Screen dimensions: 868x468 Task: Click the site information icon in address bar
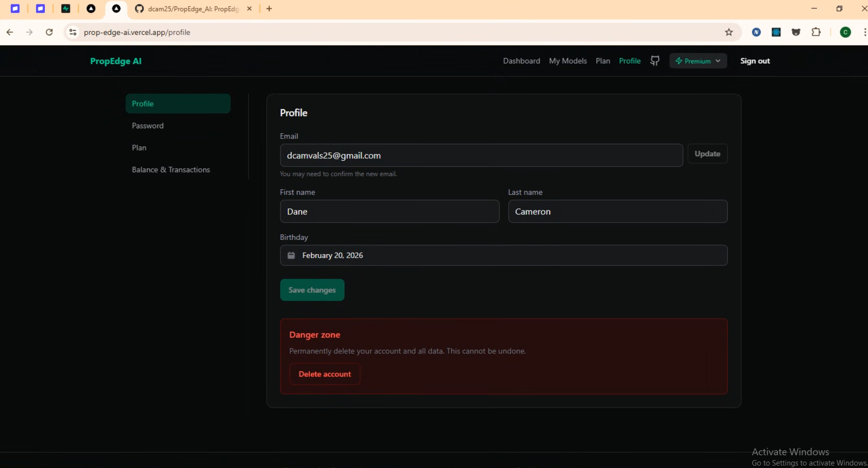point(73,32)
